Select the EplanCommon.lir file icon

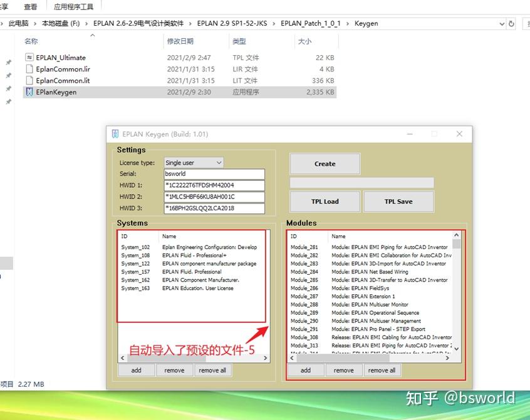[x=29, y=69]
